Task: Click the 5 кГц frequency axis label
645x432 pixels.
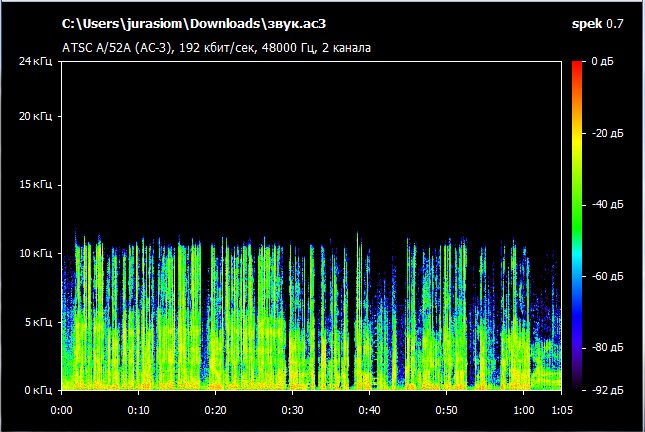Action: [x=38, y=322]
